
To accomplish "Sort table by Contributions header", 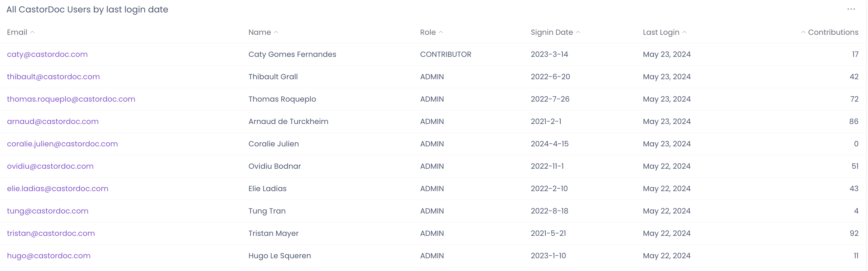I will (x=833, y=32).
